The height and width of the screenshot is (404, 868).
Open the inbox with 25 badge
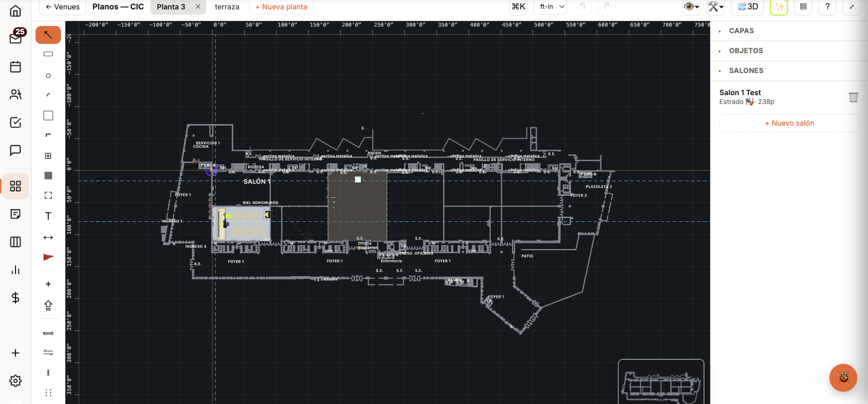pyautogui.click(x=16, y=38)
